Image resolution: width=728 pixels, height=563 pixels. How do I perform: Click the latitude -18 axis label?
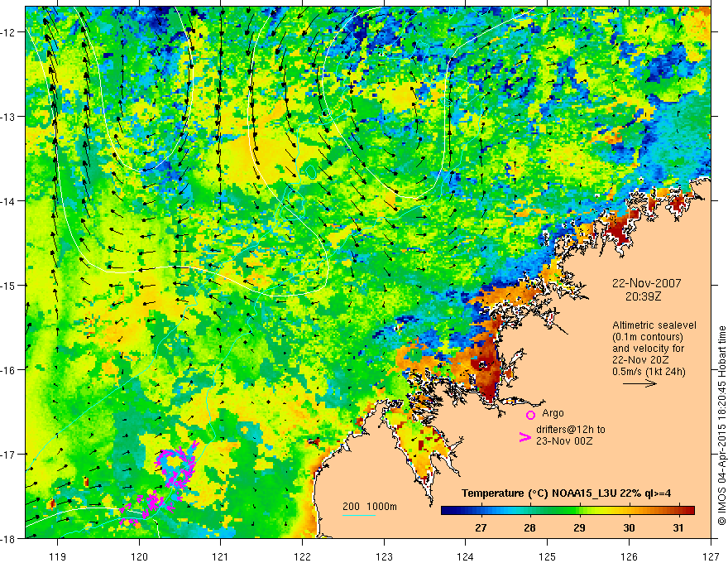8,538
